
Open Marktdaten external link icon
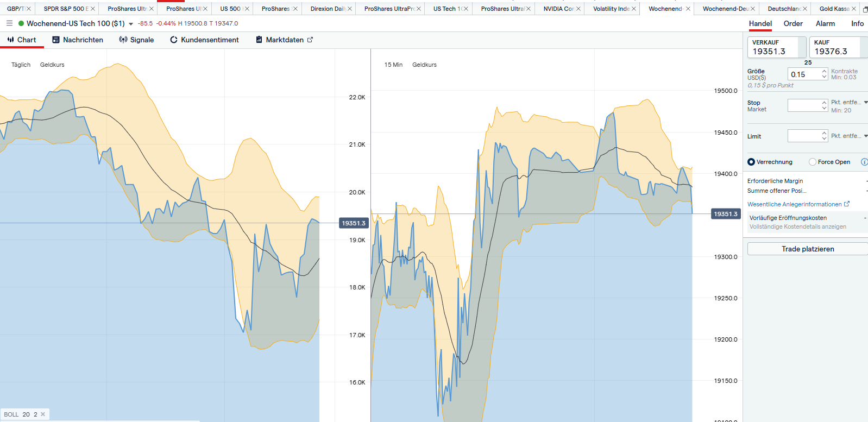[310, 40]
